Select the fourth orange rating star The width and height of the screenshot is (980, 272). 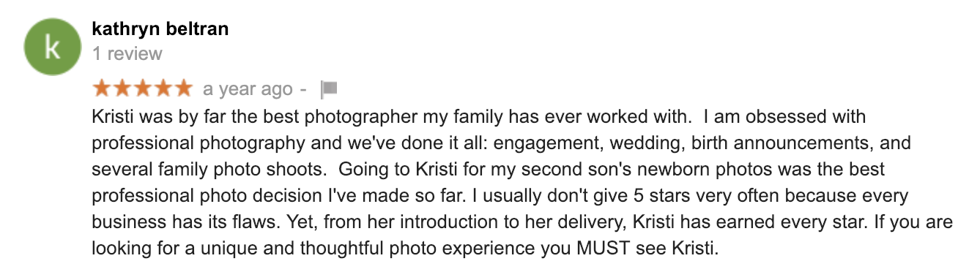tap(163, 88)
